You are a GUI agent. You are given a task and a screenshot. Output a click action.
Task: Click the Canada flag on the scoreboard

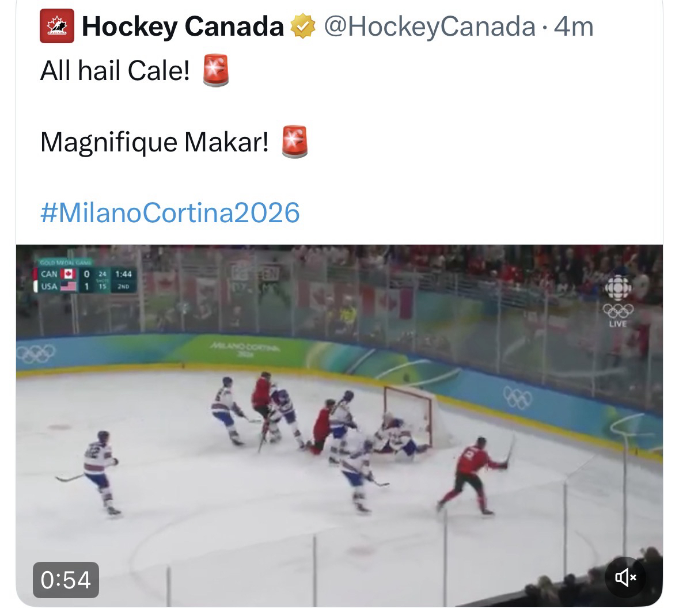(x=69, y=274)
